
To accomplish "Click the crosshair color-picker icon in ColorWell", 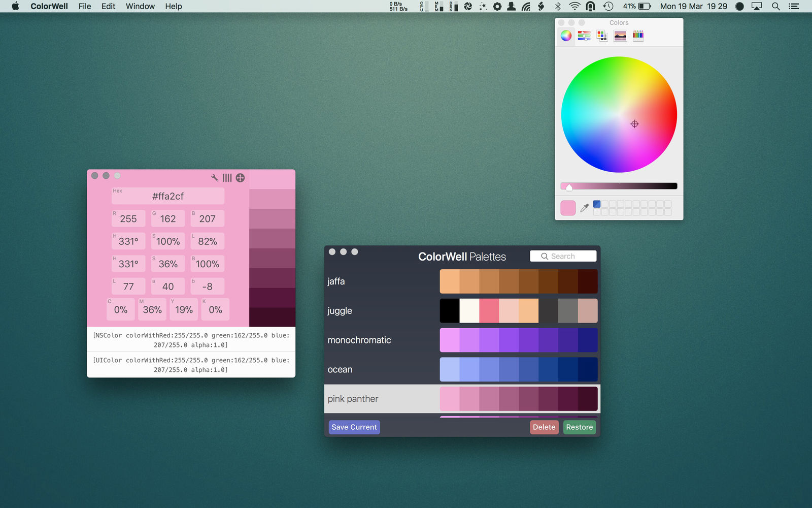I will [x=240, y=177].
